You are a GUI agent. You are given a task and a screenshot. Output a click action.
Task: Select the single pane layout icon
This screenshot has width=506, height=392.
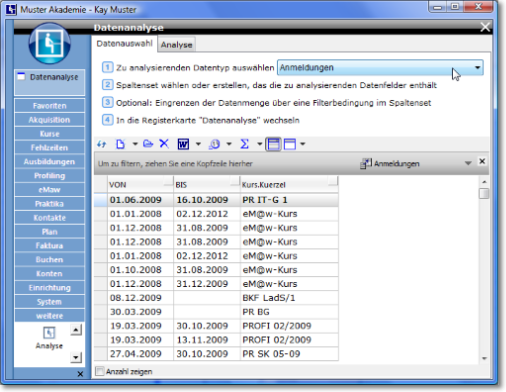click(290, 144)
